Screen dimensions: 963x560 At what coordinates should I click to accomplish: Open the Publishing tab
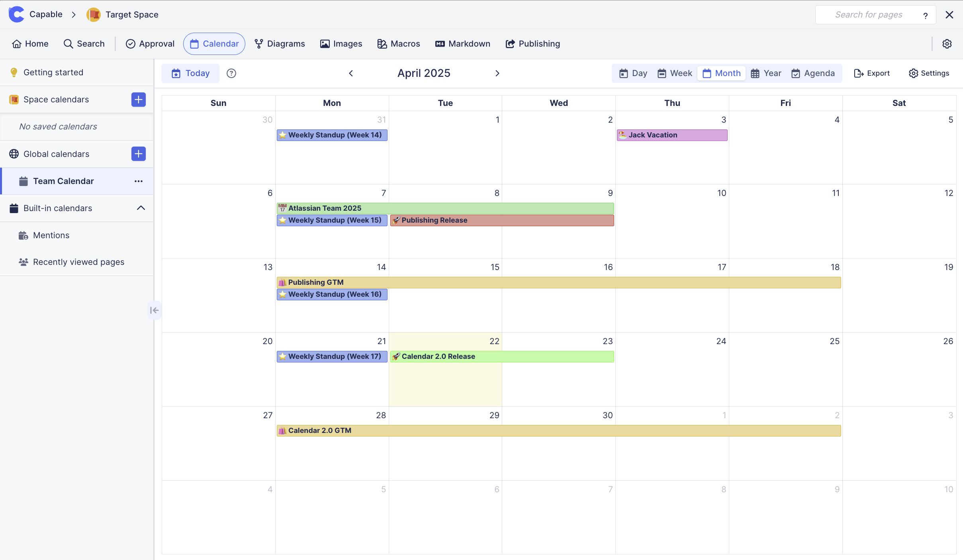532,44
